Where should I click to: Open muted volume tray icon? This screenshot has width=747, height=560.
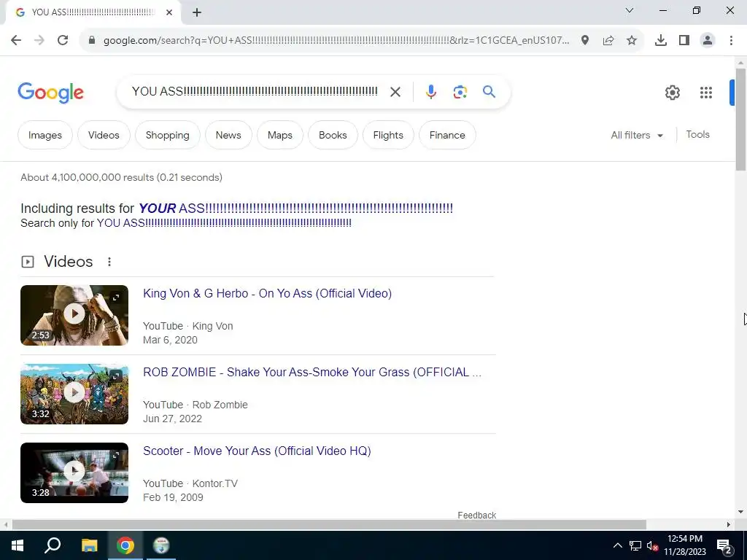click(652, 545)
